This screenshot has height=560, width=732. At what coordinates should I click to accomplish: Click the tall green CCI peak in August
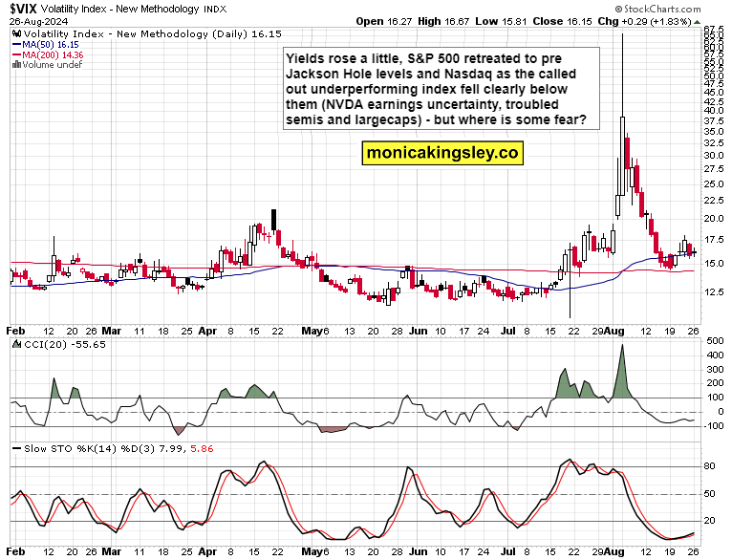point(622,373)
